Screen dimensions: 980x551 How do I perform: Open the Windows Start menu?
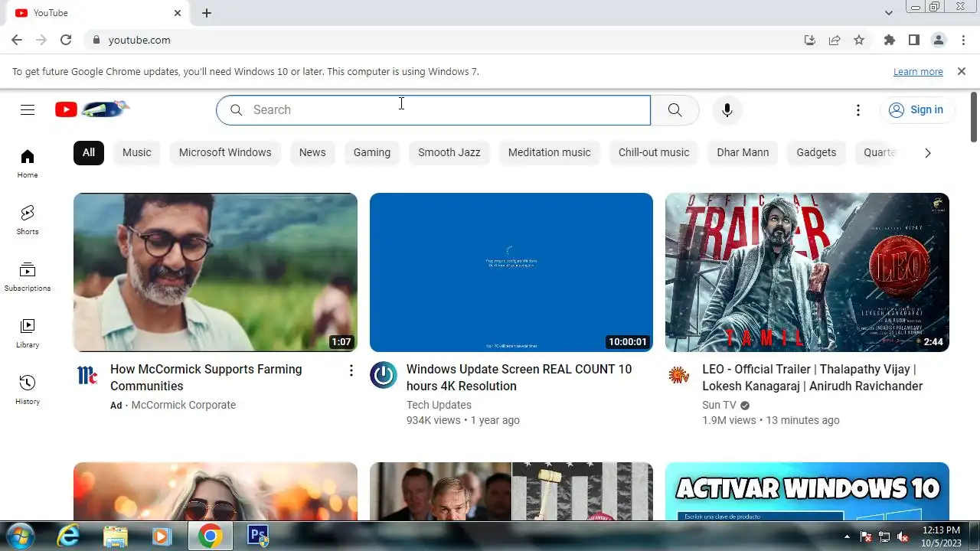click(20, 536)
